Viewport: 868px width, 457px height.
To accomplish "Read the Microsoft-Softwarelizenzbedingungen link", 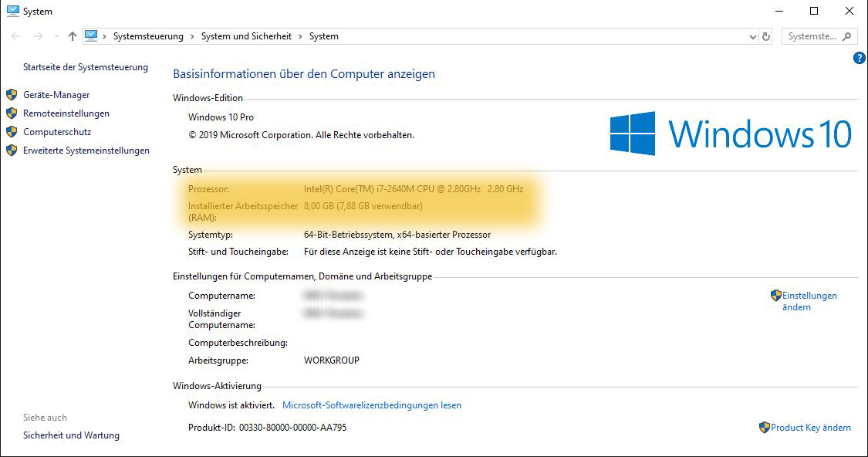I will pyautogui.click(x=371, y=405).
